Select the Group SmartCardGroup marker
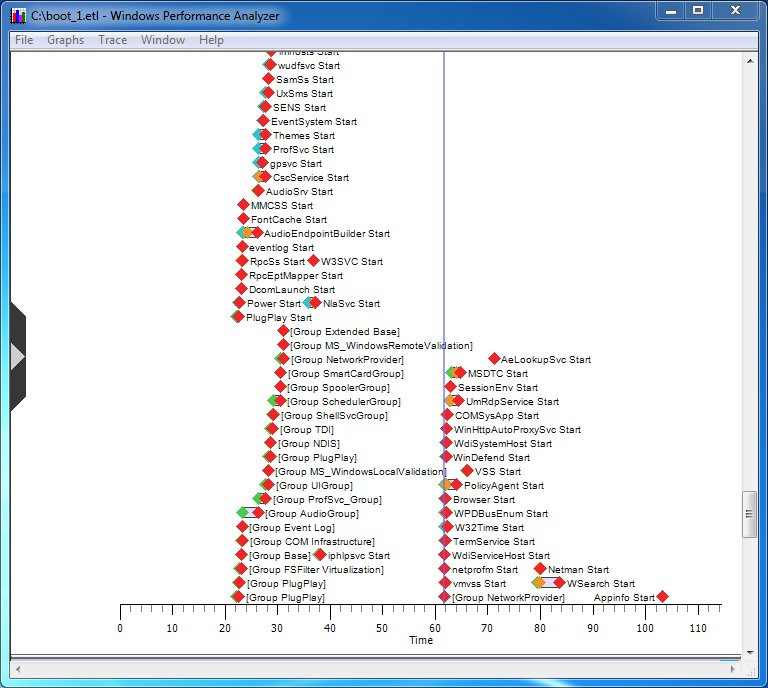Screen dimensions: 768x688 pyautogui.click(x=280, y=373)
